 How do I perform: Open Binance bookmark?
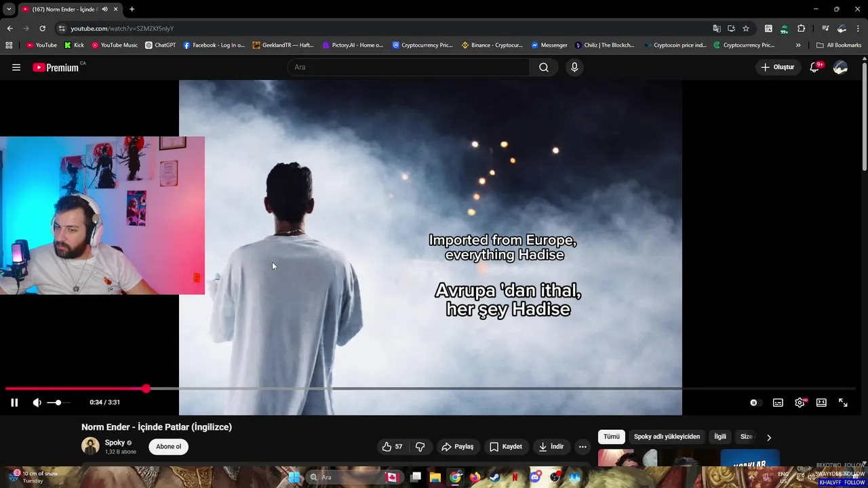pyautogui.click(x=492, y=45)
